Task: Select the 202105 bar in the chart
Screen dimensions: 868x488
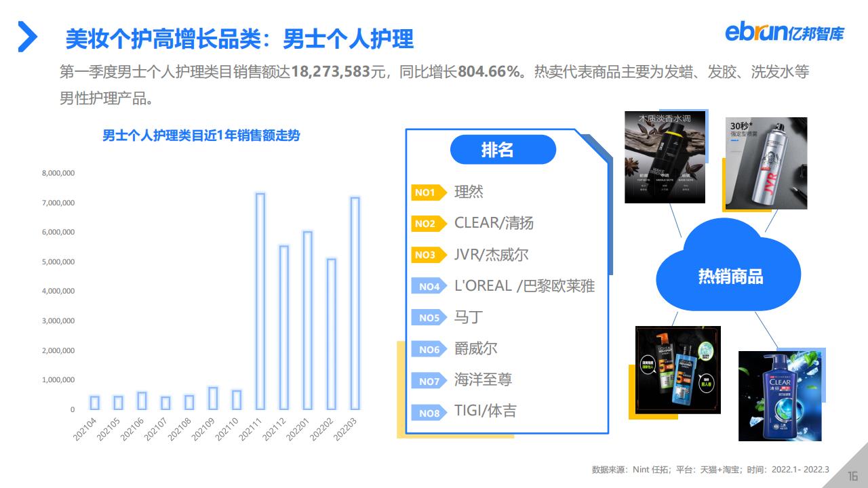Action: (x=118, y=403)
